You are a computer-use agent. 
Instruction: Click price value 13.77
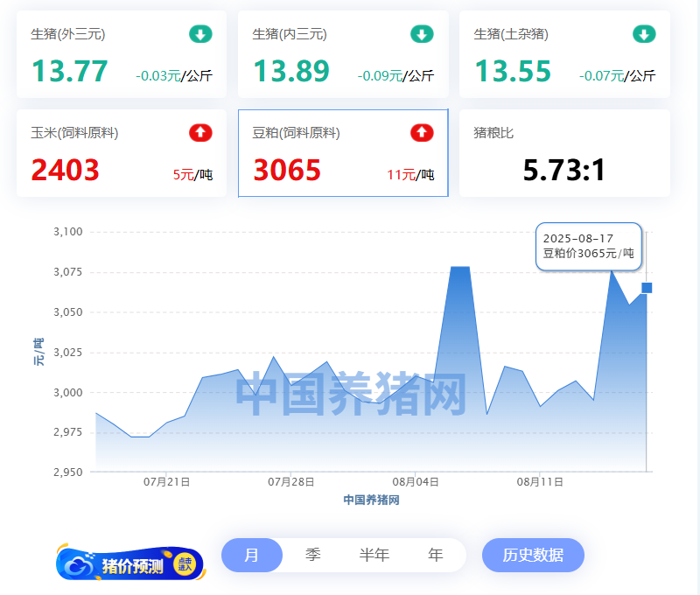point(70,72)
